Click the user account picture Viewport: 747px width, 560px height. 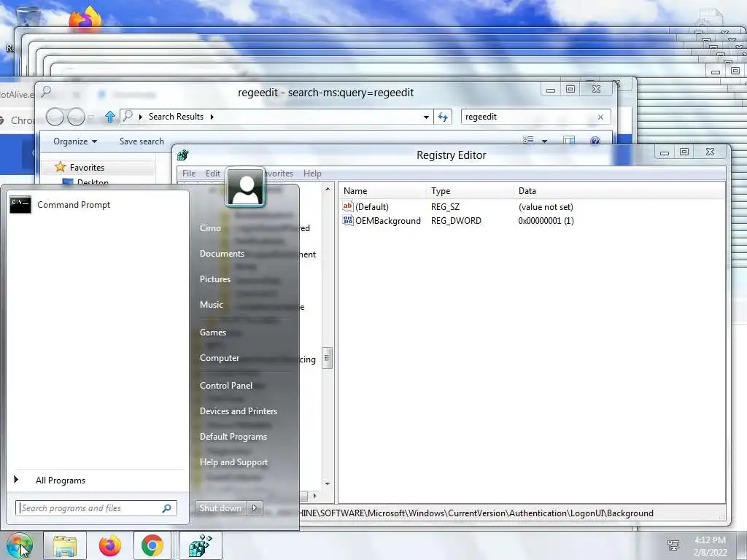tap(245, 187)
